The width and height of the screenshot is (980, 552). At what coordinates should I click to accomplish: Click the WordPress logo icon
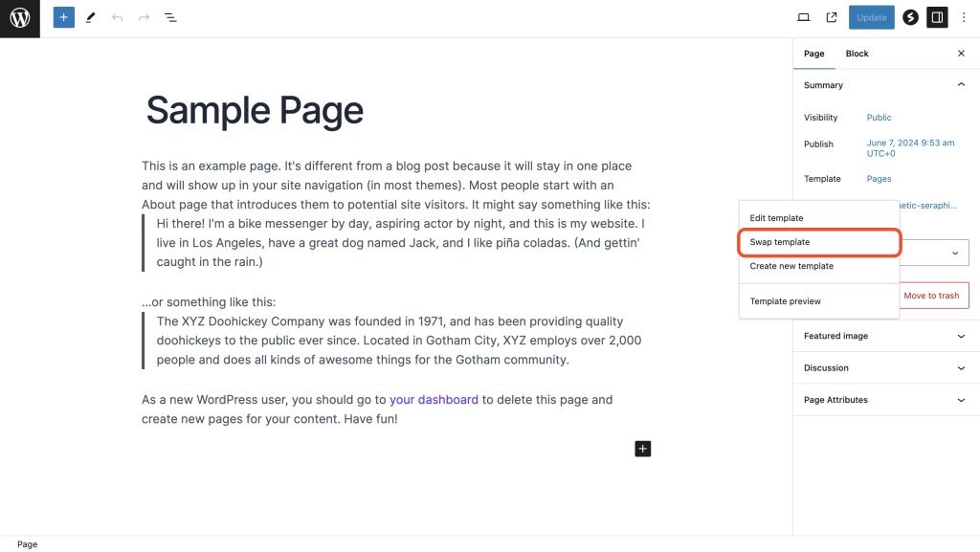[20, 18]
